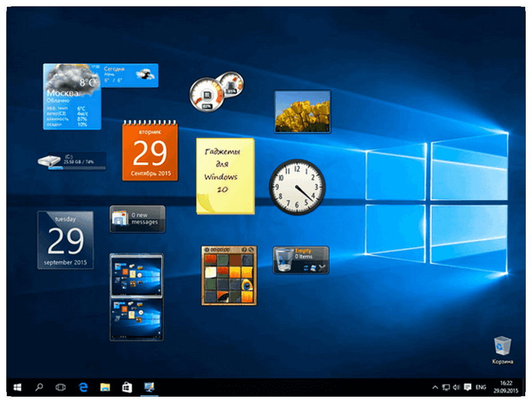The image size is (532, 403).
Task: Click the tulips slideshow gadget picture
Action: coord(302,112)
